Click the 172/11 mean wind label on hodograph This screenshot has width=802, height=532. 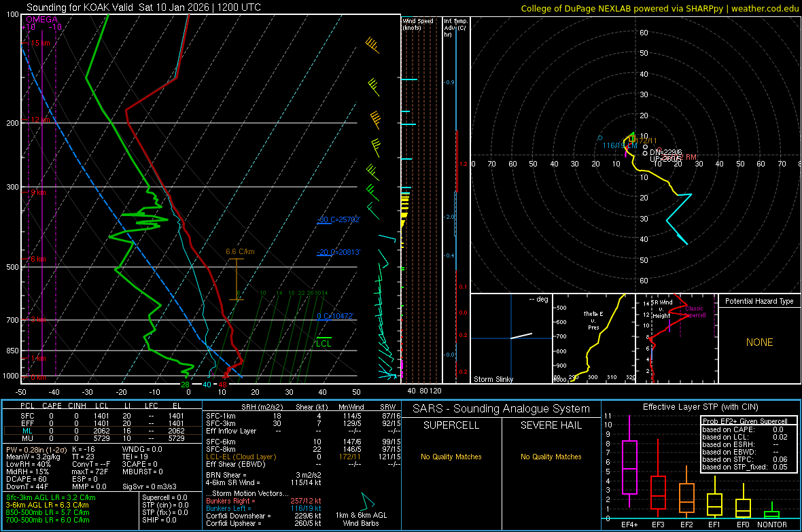pyautogui.click(x=646, y=141)
